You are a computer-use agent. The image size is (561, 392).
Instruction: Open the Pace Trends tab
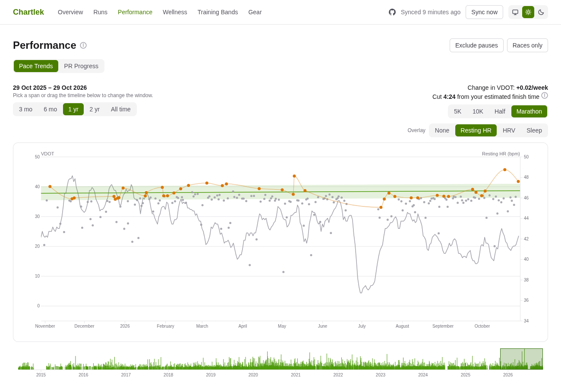(x=36, y=66)
